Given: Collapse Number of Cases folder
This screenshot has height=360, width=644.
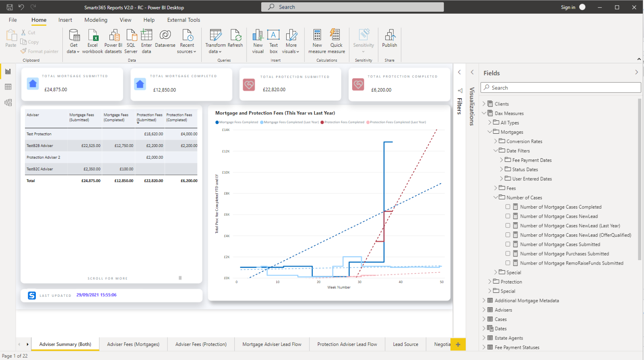Looking at the screenshot, I should coord(496,197).
